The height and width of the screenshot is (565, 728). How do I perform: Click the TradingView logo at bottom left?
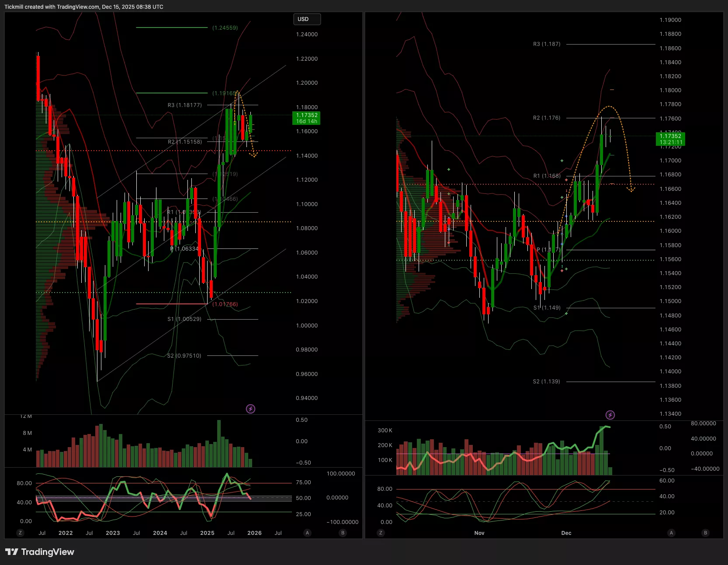pyautogui.click(x=40, y=552)
